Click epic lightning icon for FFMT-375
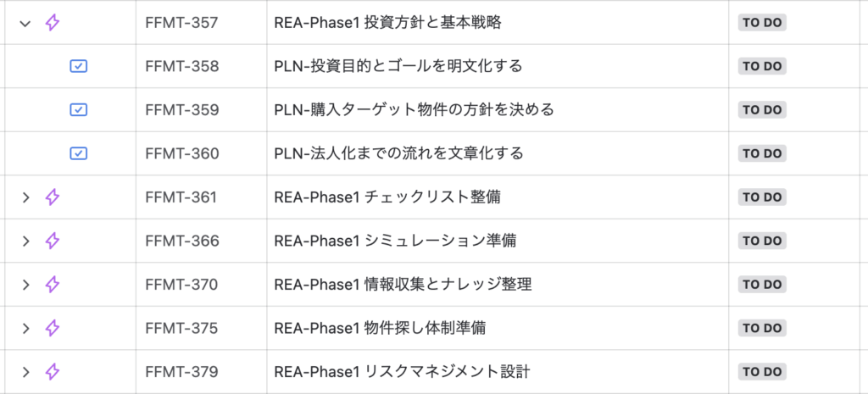This screenshot has width=868, height=394. [52, 328]
